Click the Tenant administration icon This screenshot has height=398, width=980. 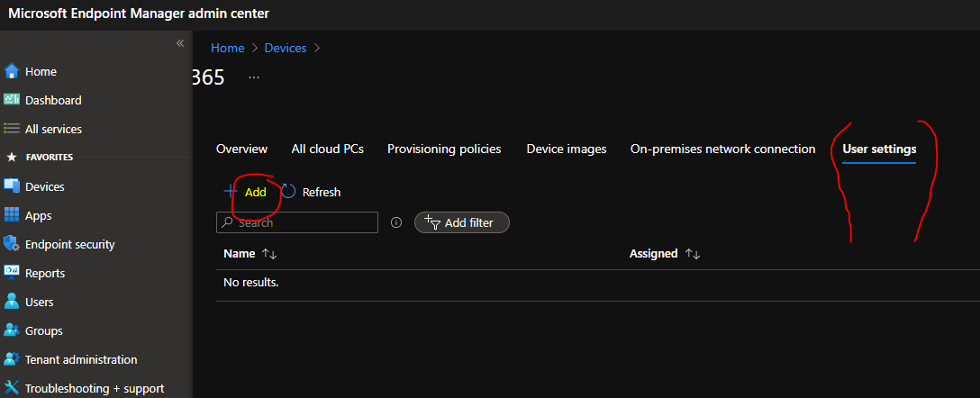(12, 359)
